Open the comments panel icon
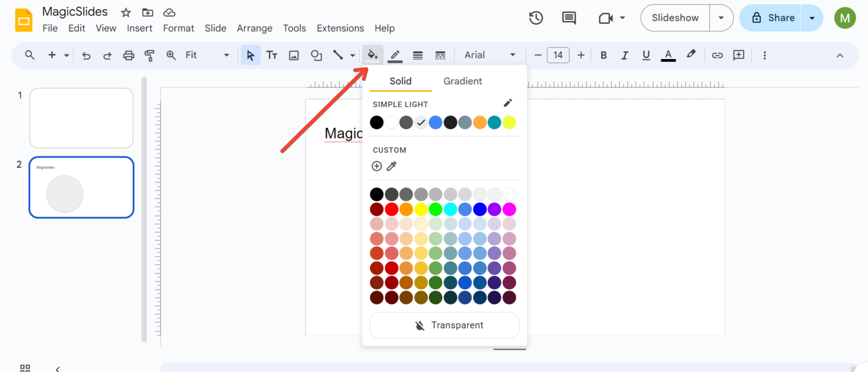Viewport: 868px width, 372px height. [x=568, y=18]
